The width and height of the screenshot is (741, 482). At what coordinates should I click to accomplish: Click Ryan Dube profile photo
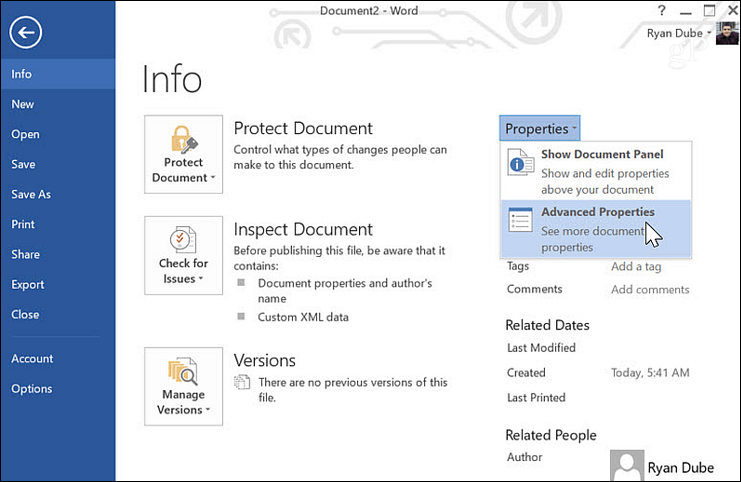pyautogui.click(x=727, y=34)
